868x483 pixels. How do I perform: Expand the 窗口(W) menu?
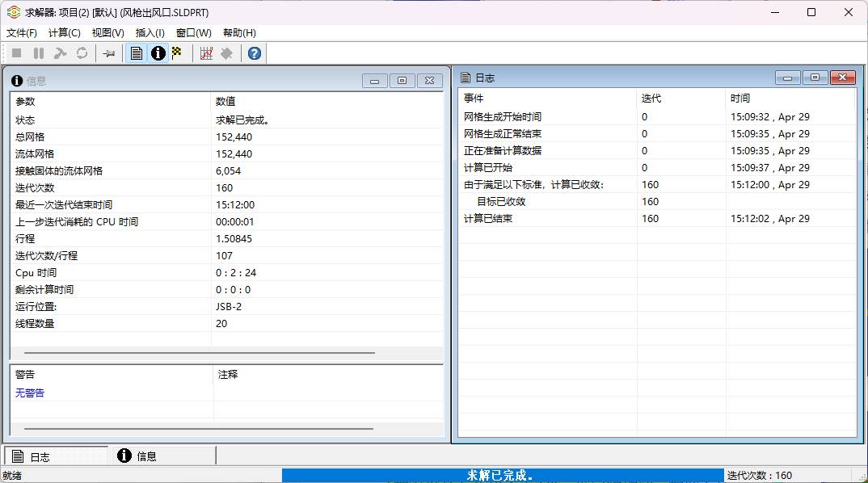[x=193, y=33]
